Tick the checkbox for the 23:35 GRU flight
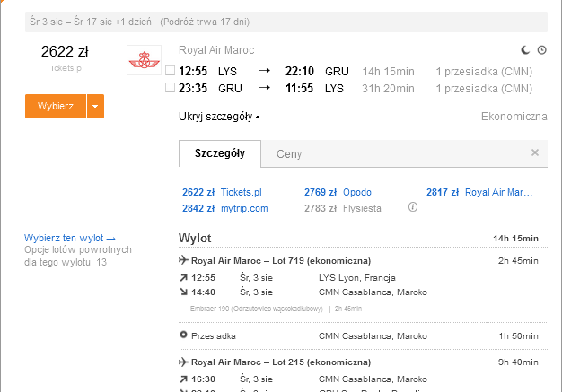Screen dimensions: 571x392 (170, 87)
